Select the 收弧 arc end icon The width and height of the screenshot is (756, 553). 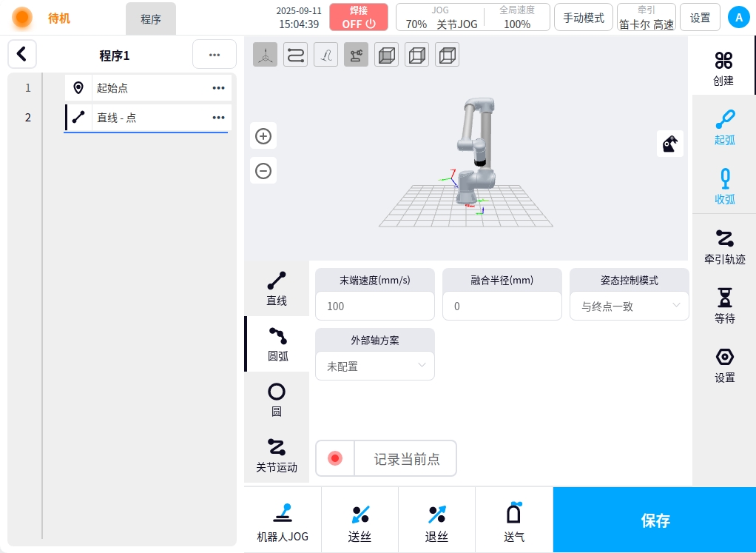click(x=724, y=186)
